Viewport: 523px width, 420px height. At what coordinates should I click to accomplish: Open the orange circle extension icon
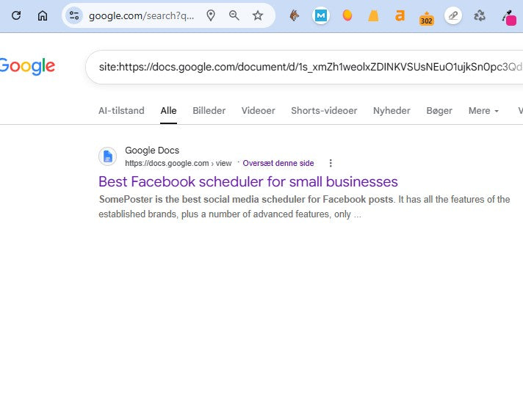click(347, 15)
